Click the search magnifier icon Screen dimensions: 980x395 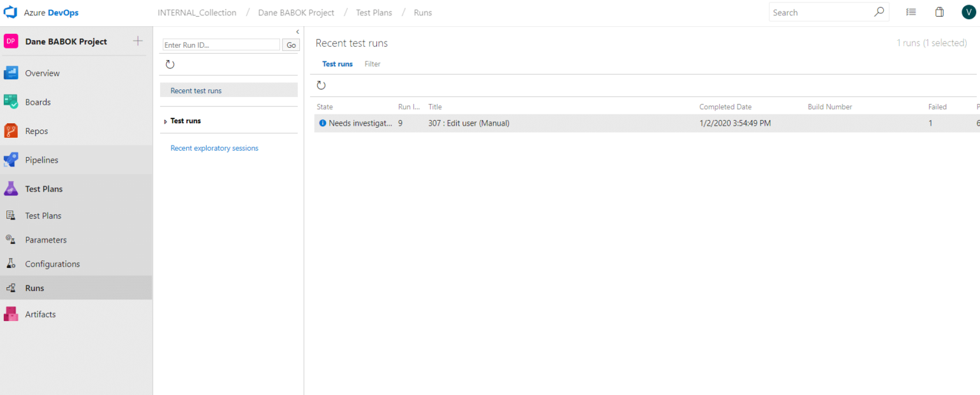click(x=879, y=11)
